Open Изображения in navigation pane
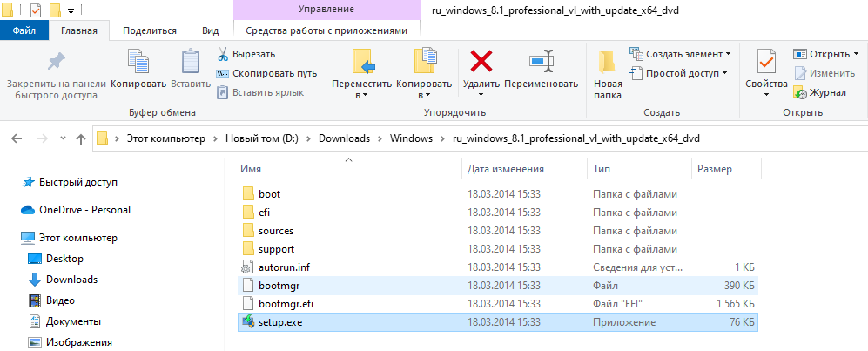868x351 pixels. coord(71,342)
